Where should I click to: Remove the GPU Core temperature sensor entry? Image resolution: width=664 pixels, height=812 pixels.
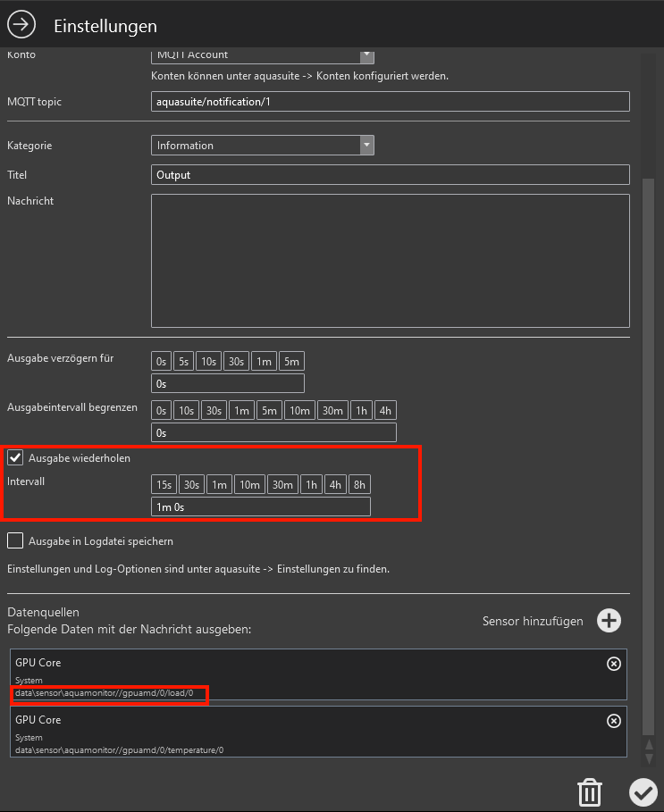coord(613,721)
